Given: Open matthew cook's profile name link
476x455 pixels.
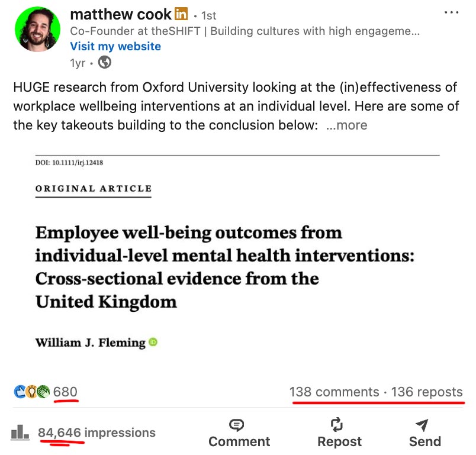Looking at the screenshot, I should 120,14.
